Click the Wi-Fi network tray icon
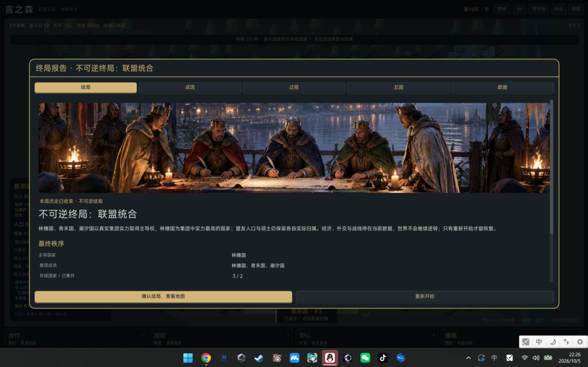588x367 pixels. [x=525, y=358]
